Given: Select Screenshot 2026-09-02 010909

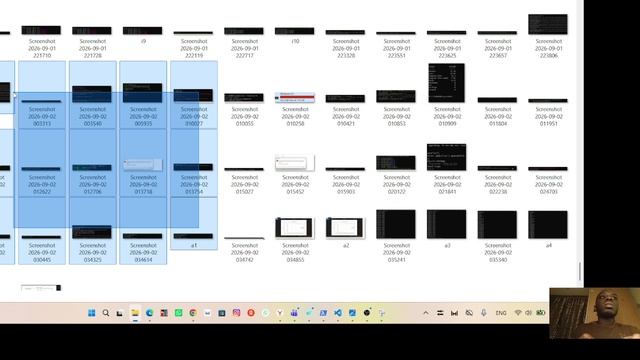Looking at the screenshot, I should [447, 95].
